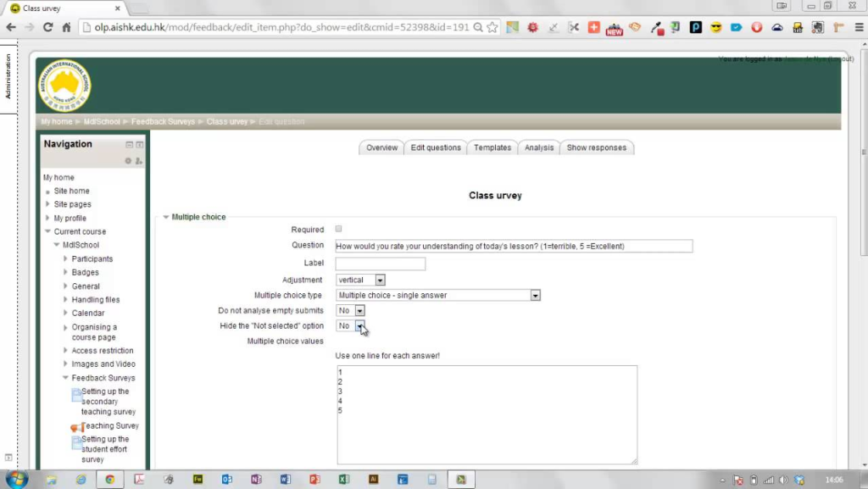Viewport: 868px width, 489px height.
Task: Expand the Site pages tree node
Action: [47, 204]
